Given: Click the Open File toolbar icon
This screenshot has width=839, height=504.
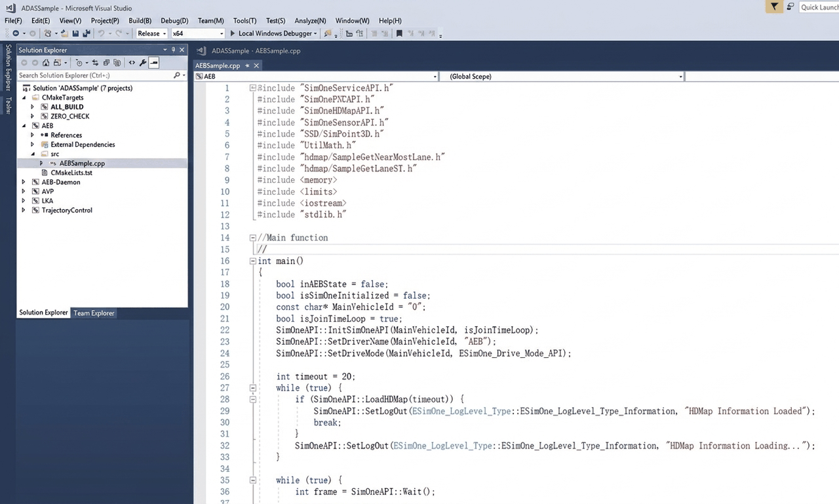Looking at the screenshot, I should pyautogui.click(x=65, y=33).
